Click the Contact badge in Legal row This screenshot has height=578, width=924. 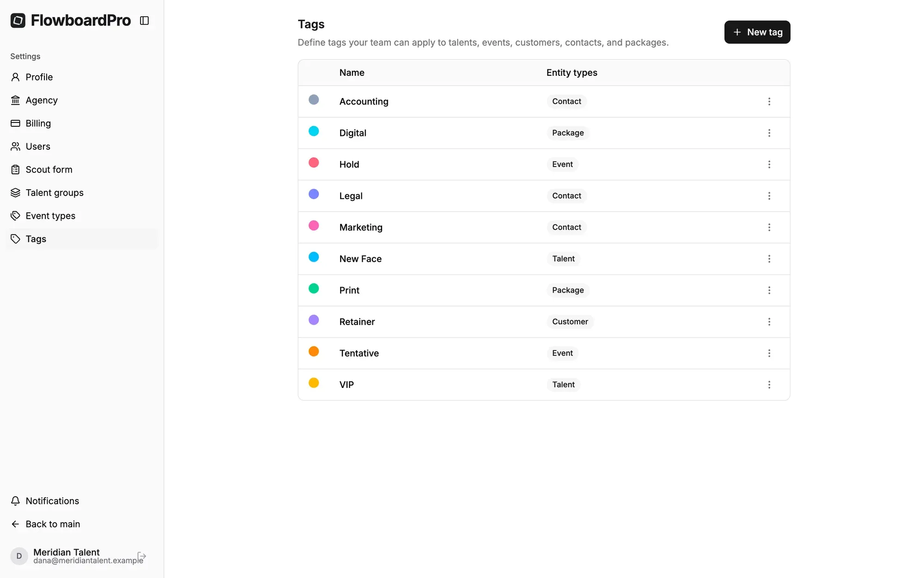tap(566, 196)
